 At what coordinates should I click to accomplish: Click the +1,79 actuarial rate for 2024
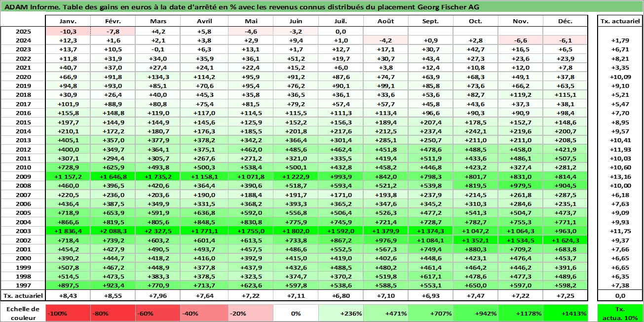620,40
